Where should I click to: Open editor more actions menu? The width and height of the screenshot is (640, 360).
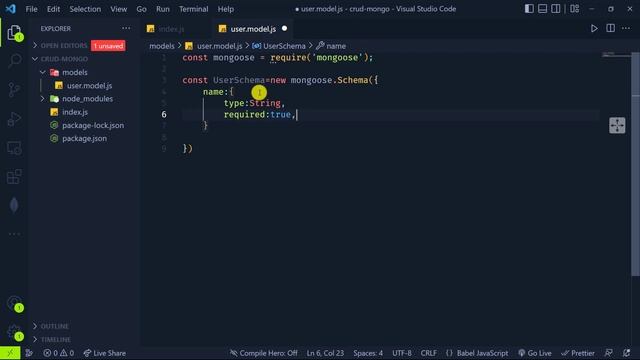(626, 28)
